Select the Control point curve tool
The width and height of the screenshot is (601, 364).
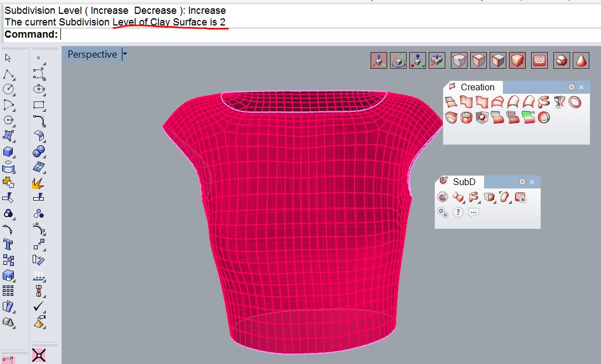(x=39, y=74)
